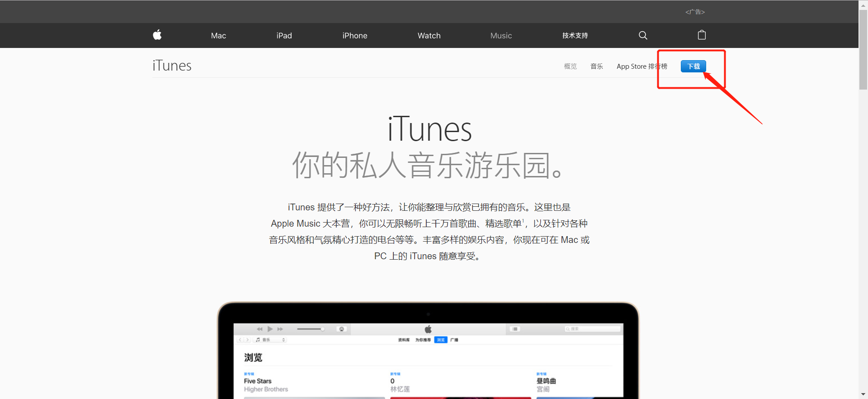Select 为你推荐 tab in iTunes mockup
This screenshot has height=399, width=868.
[423, 340]
